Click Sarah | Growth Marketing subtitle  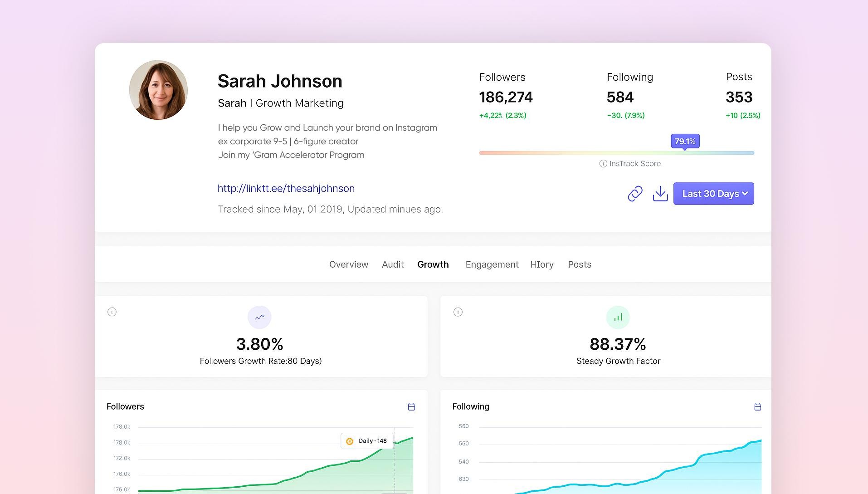[281, 103]
